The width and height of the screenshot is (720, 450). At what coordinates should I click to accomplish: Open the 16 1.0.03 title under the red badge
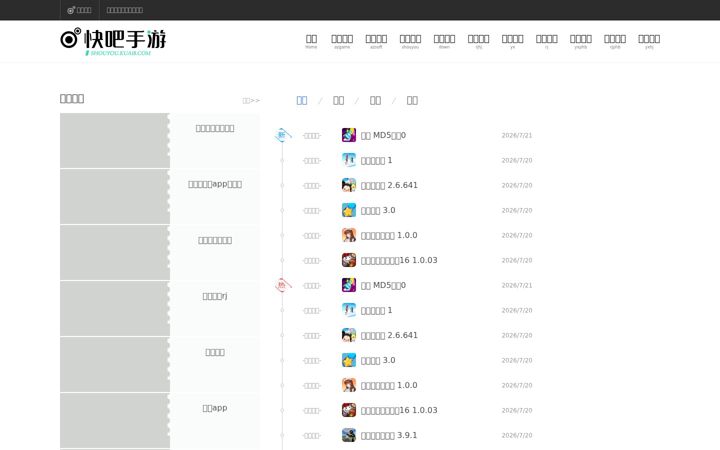pos(399,411)
